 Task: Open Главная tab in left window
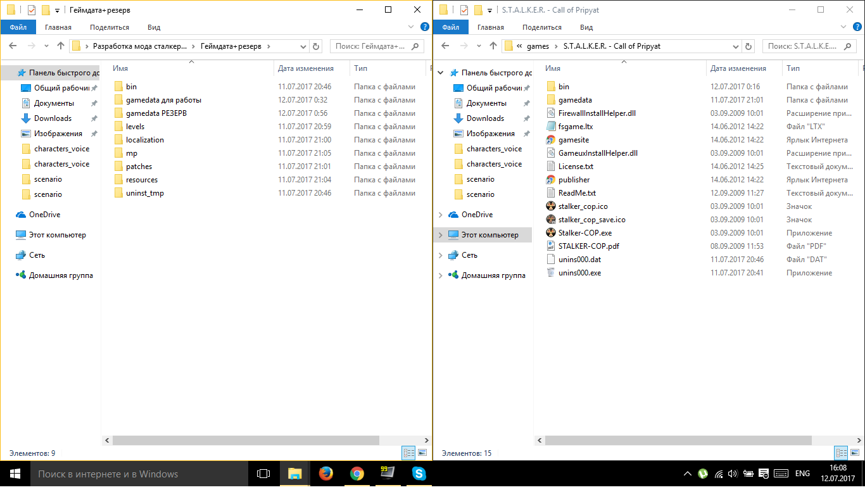click(58, 27)
